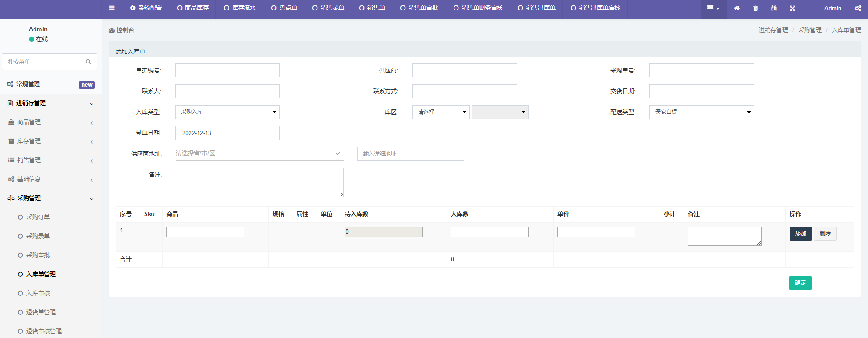The height and width of the screenshot is (338, 868).
Task: Click the home icon in top bar
Action: (736, 8)
